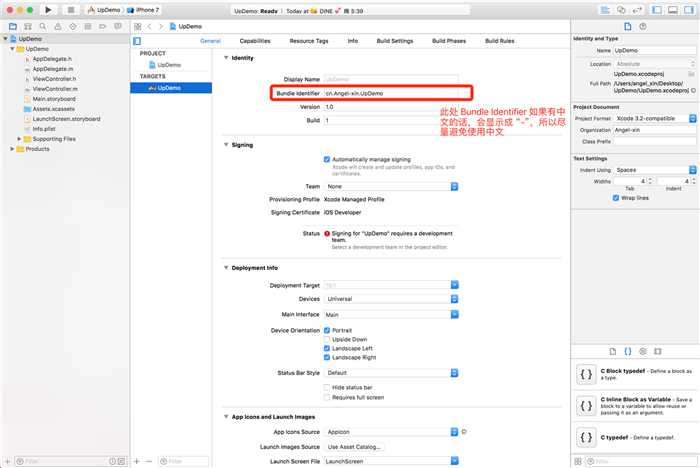
Task: Collapse the Signing section
Action: point(226,145)
